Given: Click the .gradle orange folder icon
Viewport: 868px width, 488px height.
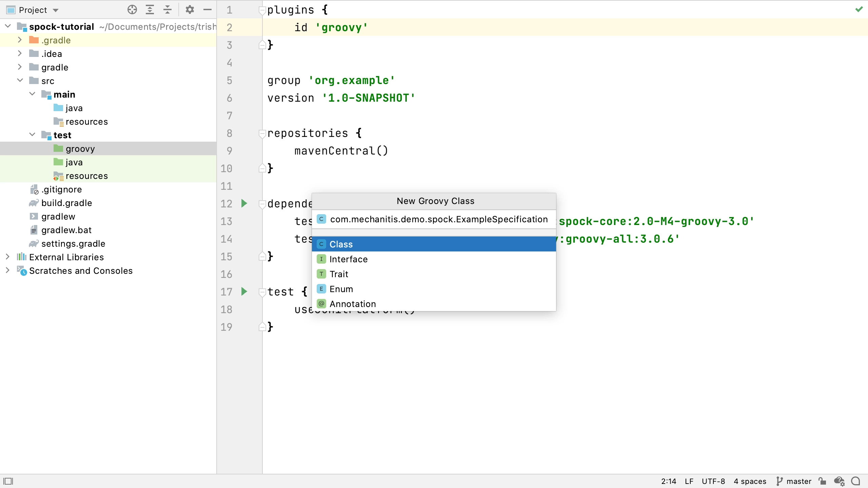Looking at the screenshot, I should pos(34,40).
